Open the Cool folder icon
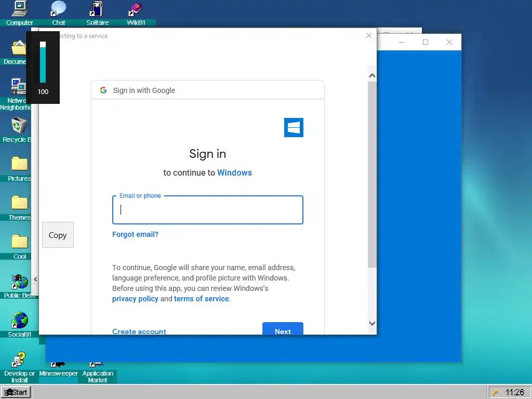 pos(19,247)
